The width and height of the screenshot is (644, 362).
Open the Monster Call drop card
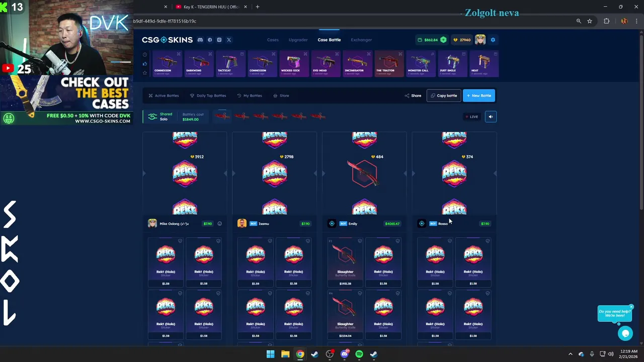click(421, 64)
